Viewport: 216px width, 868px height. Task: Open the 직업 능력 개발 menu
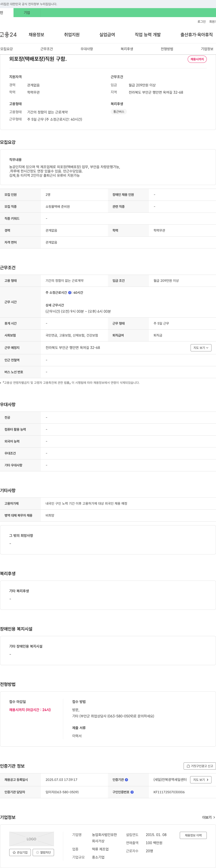point(148,35)
